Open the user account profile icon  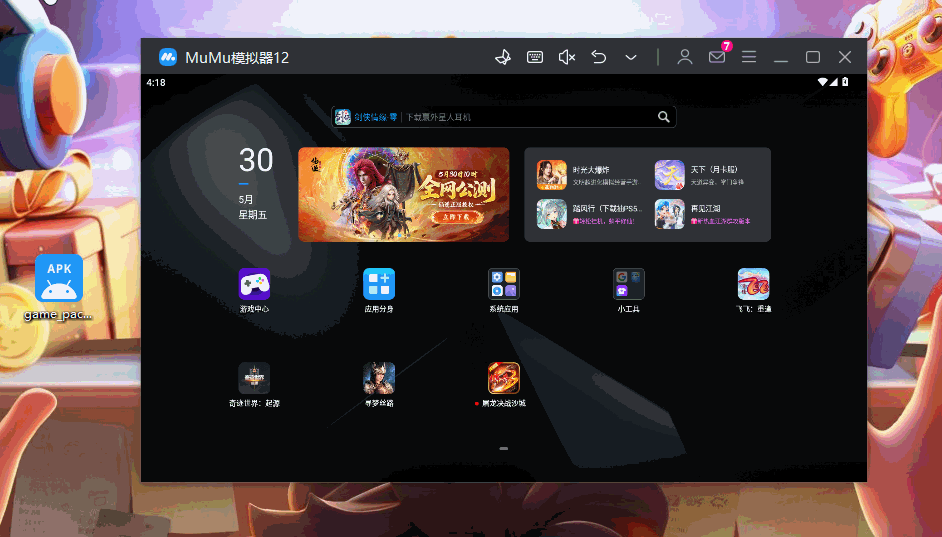[685, 57]
